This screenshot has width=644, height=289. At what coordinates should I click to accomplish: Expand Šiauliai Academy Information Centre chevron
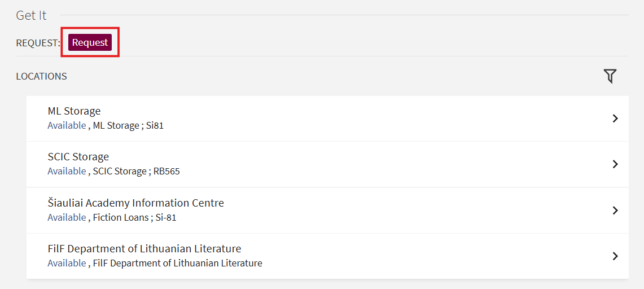[615, 211]
